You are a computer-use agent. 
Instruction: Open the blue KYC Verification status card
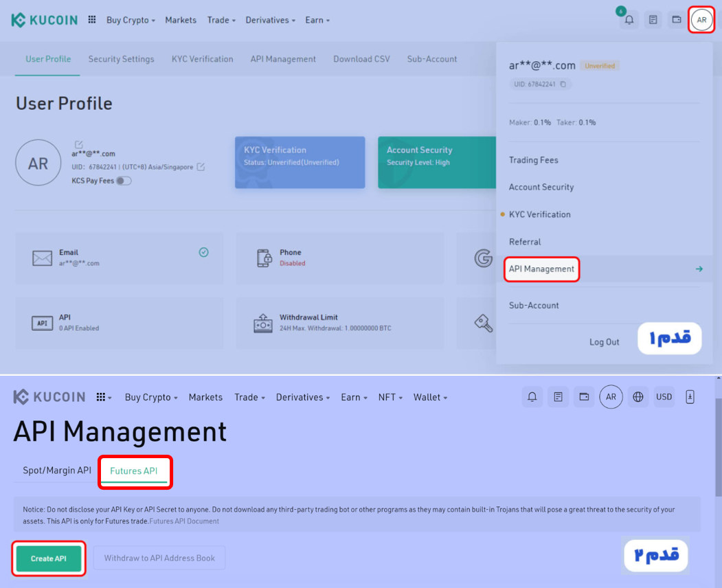tap(300, 163)
